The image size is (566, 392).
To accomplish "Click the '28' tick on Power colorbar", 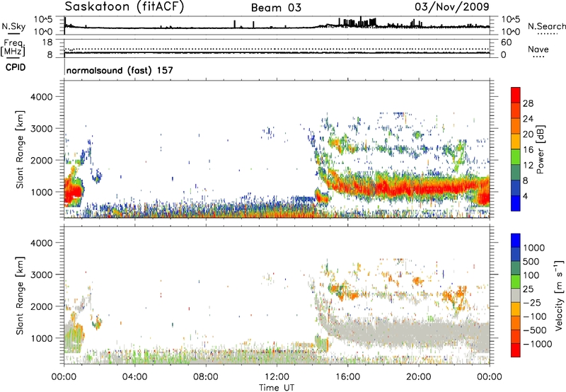I will tap(528, 103).
